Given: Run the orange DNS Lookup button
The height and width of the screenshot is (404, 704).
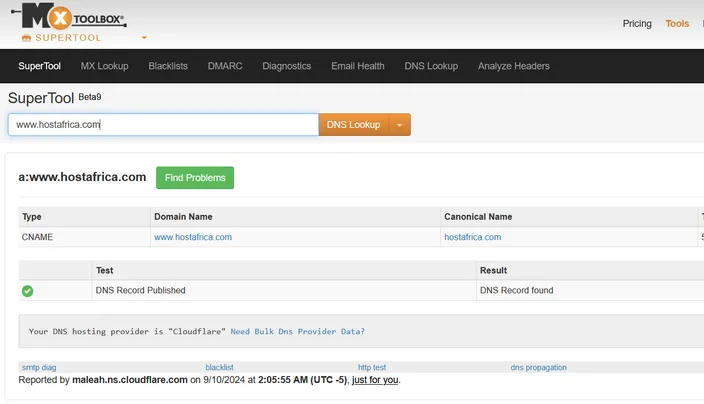Looking at the screenshot, I should (354, 125).
